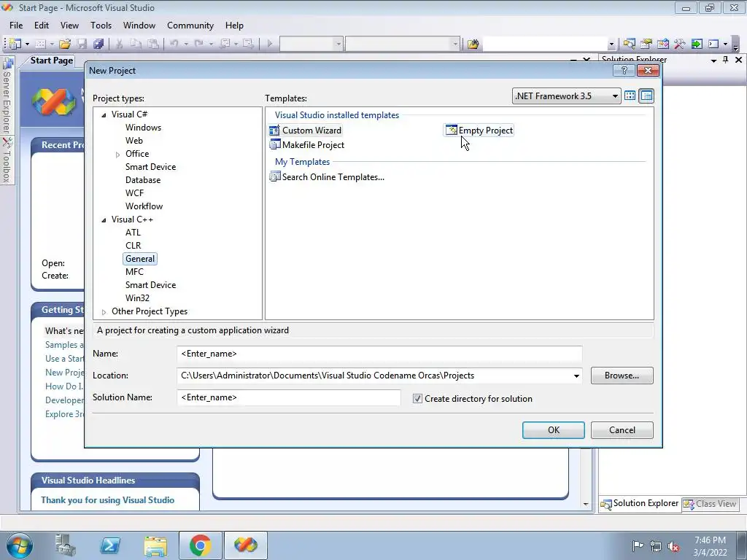747x560 pixels.
Task: Click the Save All toolbar icon
Action: pyautogui.click(x=98, y=44)
